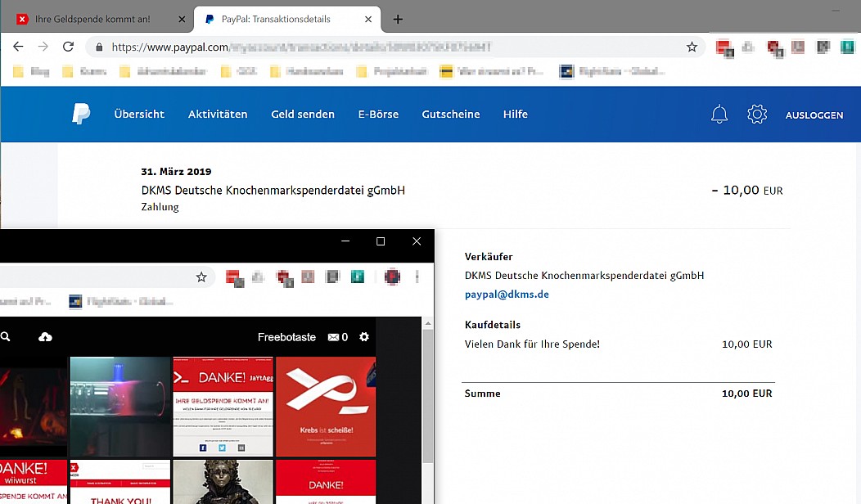Open the three-dot browser menu in front window
861x504 pixels.
tap(417, 277)
